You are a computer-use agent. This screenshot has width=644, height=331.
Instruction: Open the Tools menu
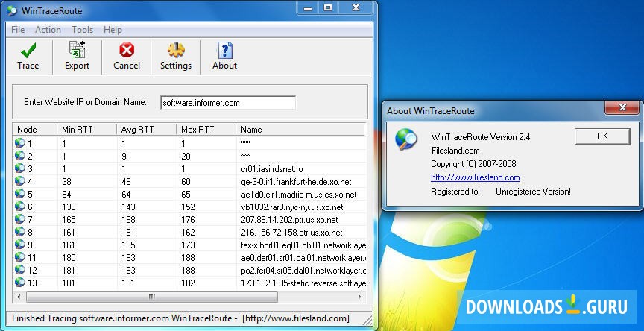pyautogui.click(x=82, y=30)
